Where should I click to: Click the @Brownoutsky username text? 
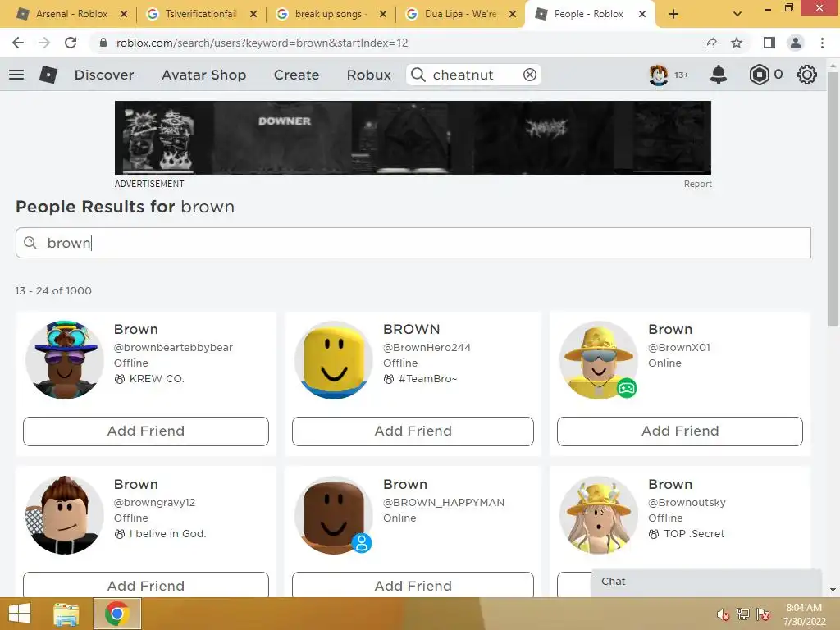point(687,503)
